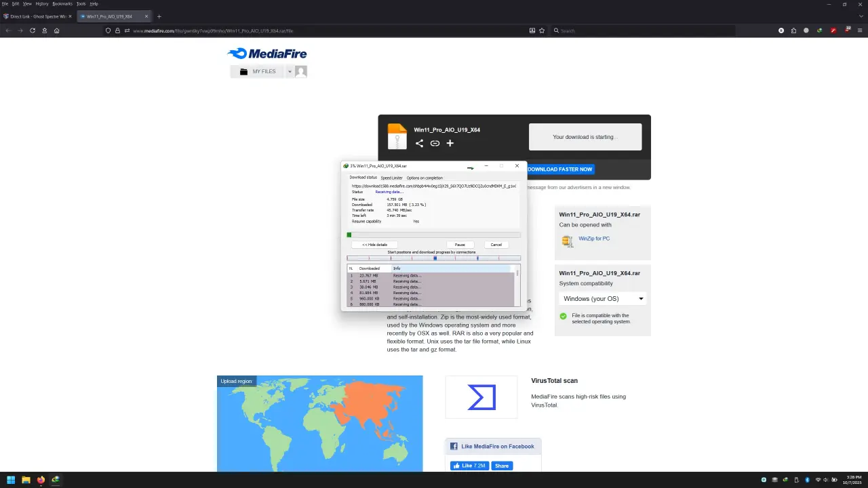Open File Explorer from the taskbar
Image resolution: width=868 pixels, height=488 pixels.
click(26, 480)
